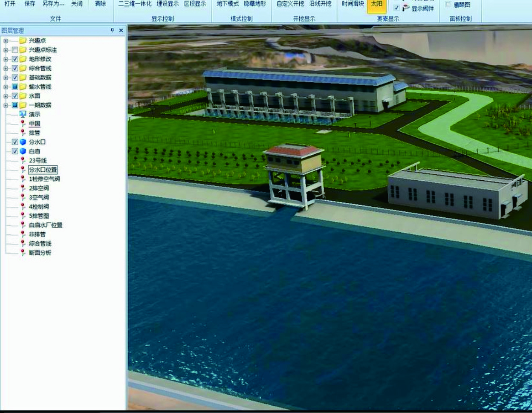Close the 图层管理 layer panel

pos(121,30)
